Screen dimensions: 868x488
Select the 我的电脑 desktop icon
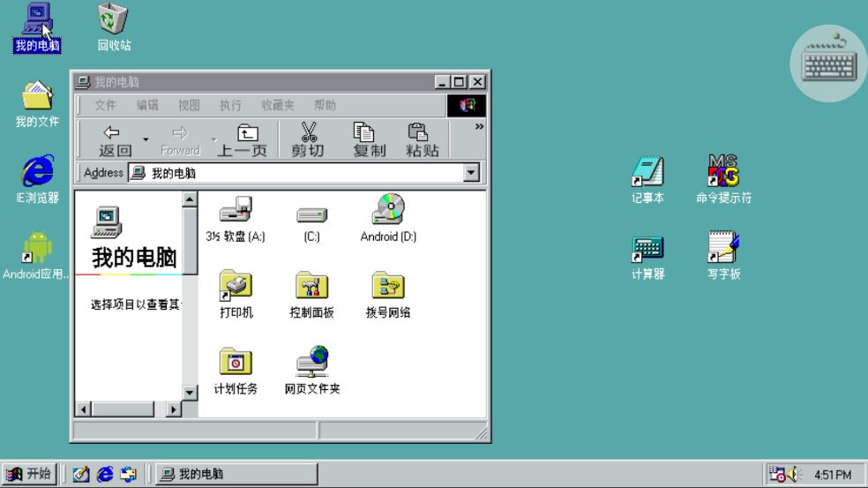tap(37, 27)
